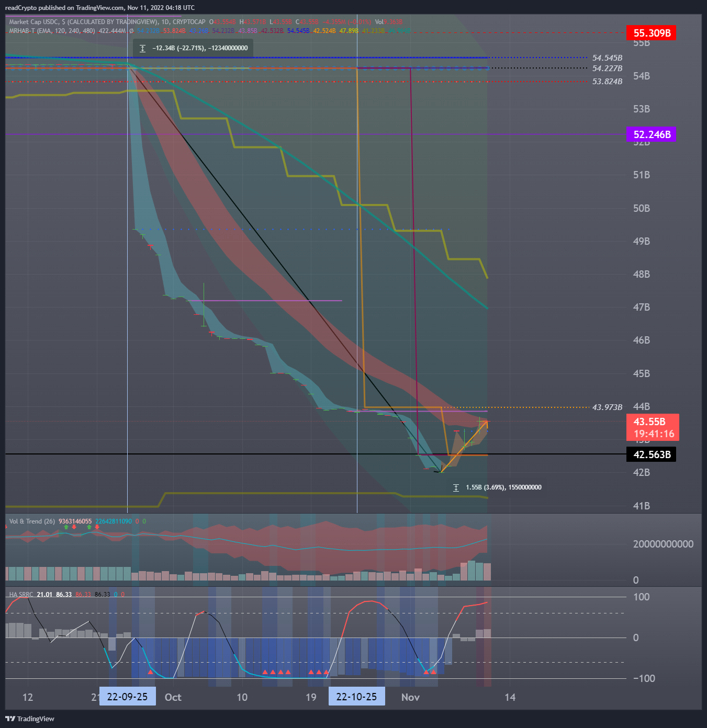707x728 pixels.
Task: Click the 14 label on the time axis
Action: [510, 697]
